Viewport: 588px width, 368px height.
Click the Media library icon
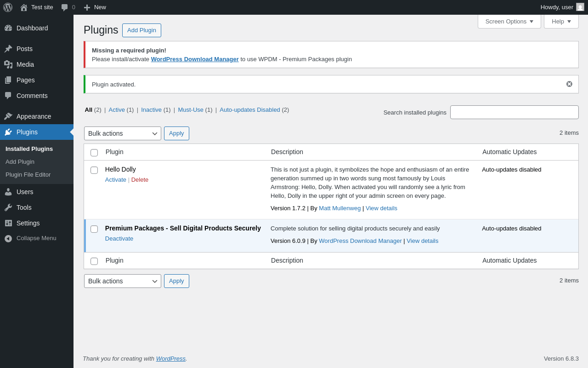click(x=8, y=64)
